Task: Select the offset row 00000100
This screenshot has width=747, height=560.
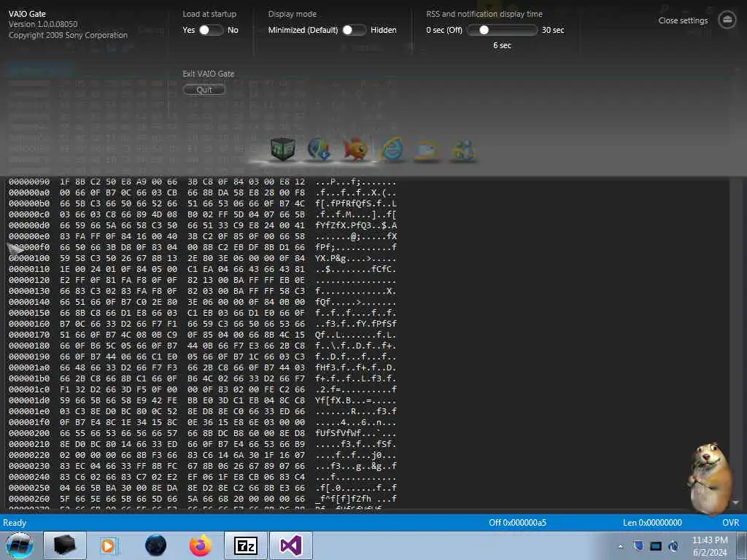Action: (29, 258)
